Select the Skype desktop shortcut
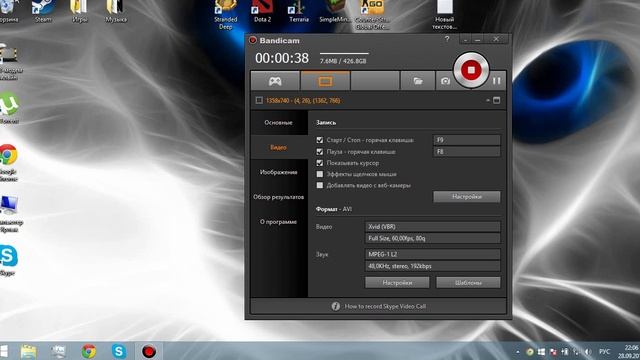This screenshot has height=360, width=640. tap(8, 260)
